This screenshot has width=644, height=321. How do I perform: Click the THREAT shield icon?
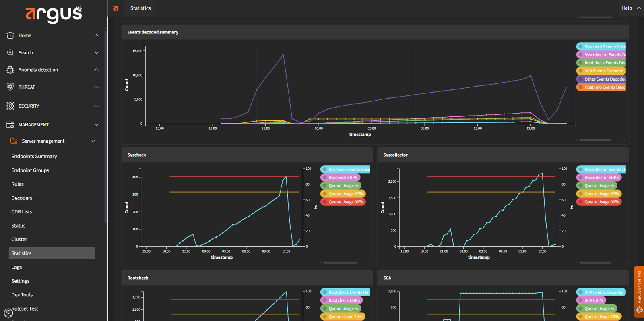coord(10,87)
